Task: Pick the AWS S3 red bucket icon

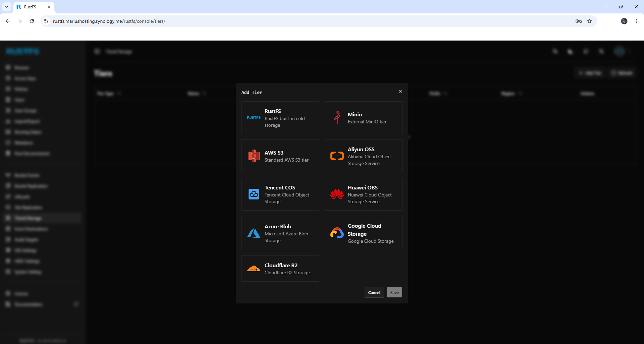Action: [x=254, y=156]
